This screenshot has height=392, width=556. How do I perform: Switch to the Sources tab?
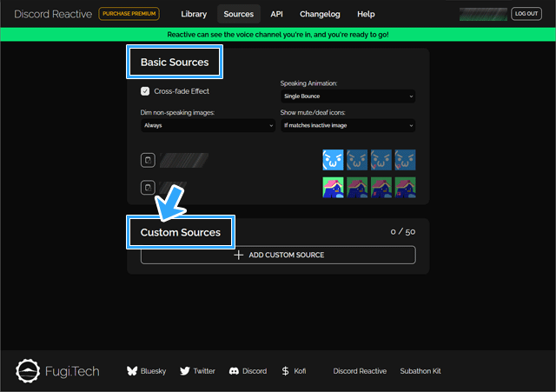(239, 14)
